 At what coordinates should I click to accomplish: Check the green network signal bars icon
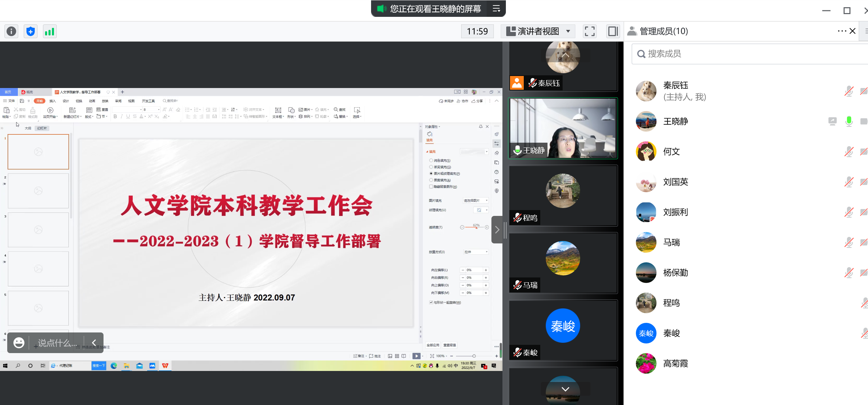click(50, 32)
